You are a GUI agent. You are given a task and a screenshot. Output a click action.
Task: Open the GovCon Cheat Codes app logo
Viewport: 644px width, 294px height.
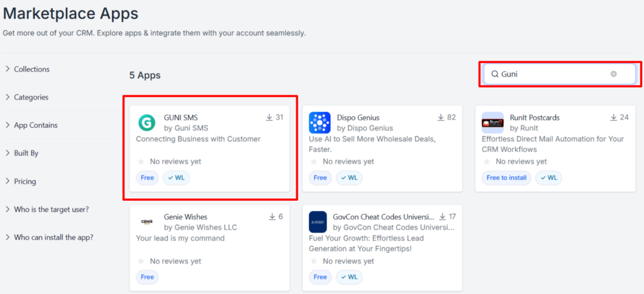click(318, 222)
